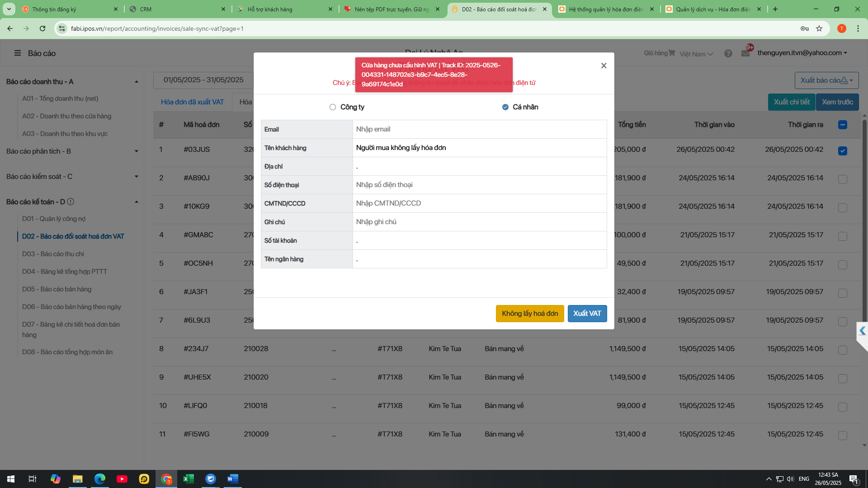Click the blue side-panel arrow at right edge
Viewport: 868px width, 488px height.
click(862, 331)
